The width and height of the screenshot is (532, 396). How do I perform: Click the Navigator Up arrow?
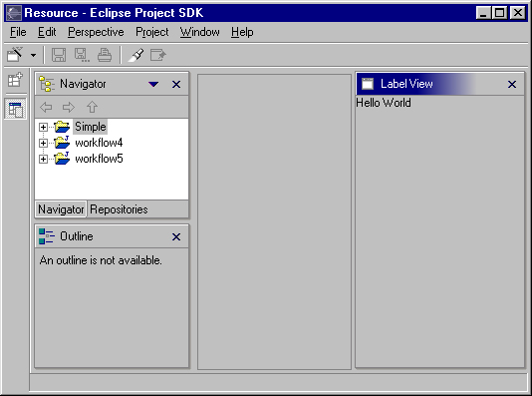pos(92,107)
